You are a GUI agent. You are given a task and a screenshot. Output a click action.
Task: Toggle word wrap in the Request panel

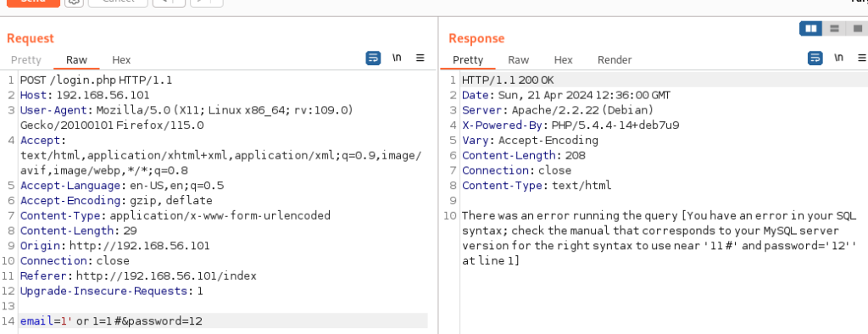(374, 58)
